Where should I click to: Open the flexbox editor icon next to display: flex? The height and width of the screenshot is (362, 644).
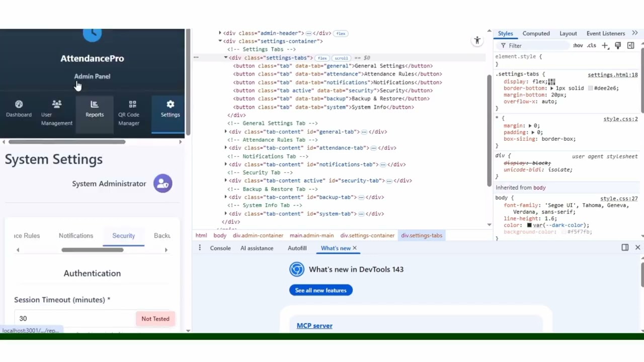551,81
